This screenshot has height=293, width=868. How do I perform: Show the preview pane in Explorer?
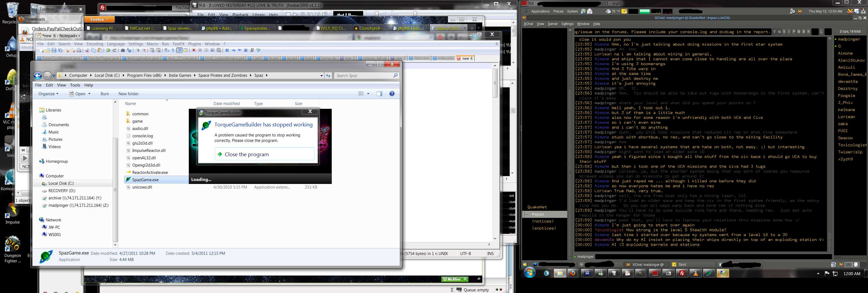click(379, 94)
